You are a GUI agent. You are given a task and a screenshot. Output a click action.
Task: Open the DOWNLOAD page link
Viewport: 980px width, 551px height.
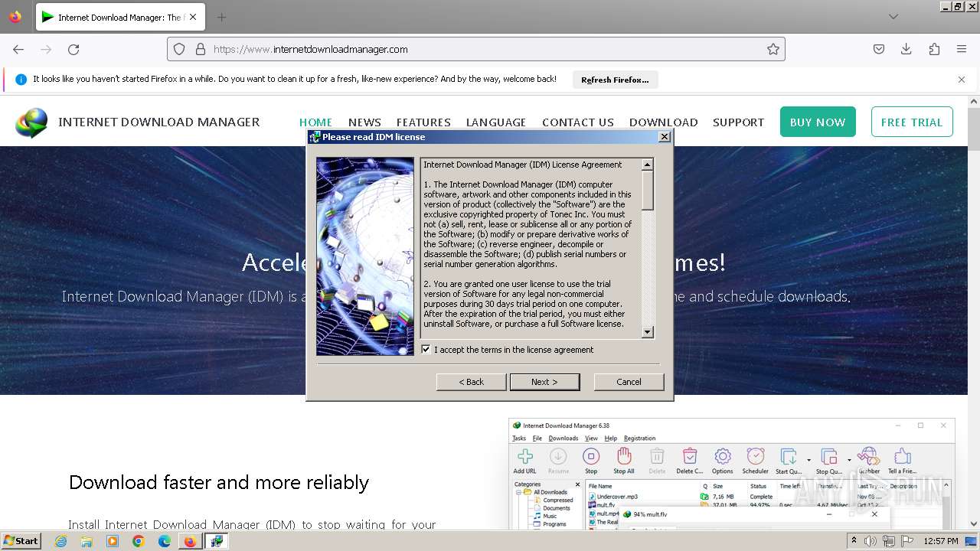663,122
